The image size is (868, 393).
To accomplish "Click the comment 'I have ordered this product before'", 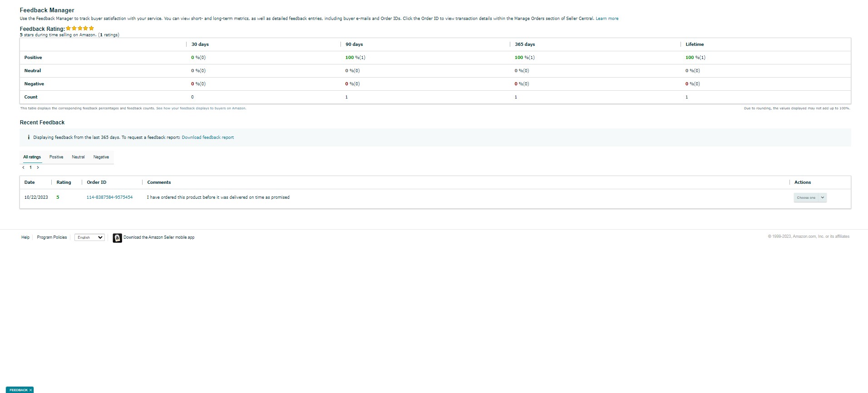I will point(218,197).
